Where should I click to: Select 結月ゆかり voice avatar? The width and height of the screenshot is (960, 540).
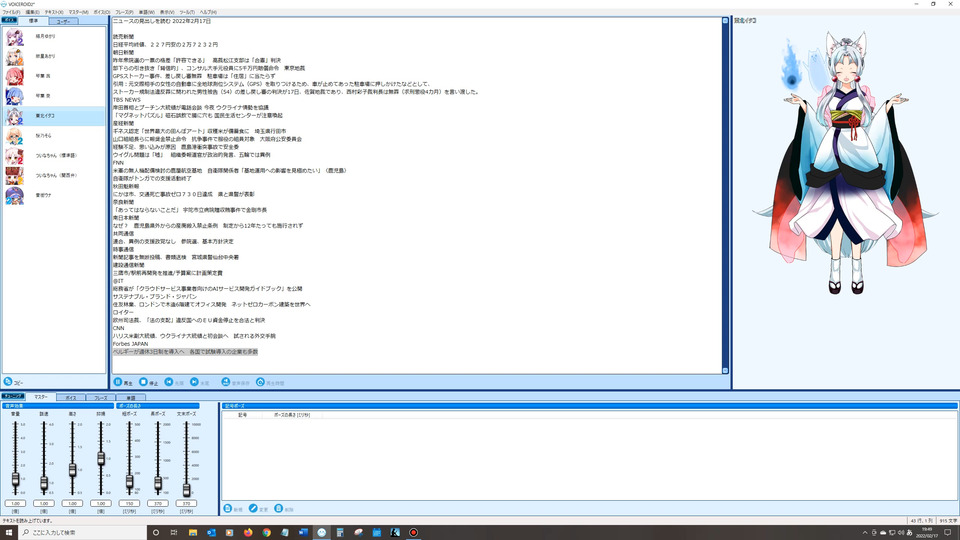pos(14,37)
